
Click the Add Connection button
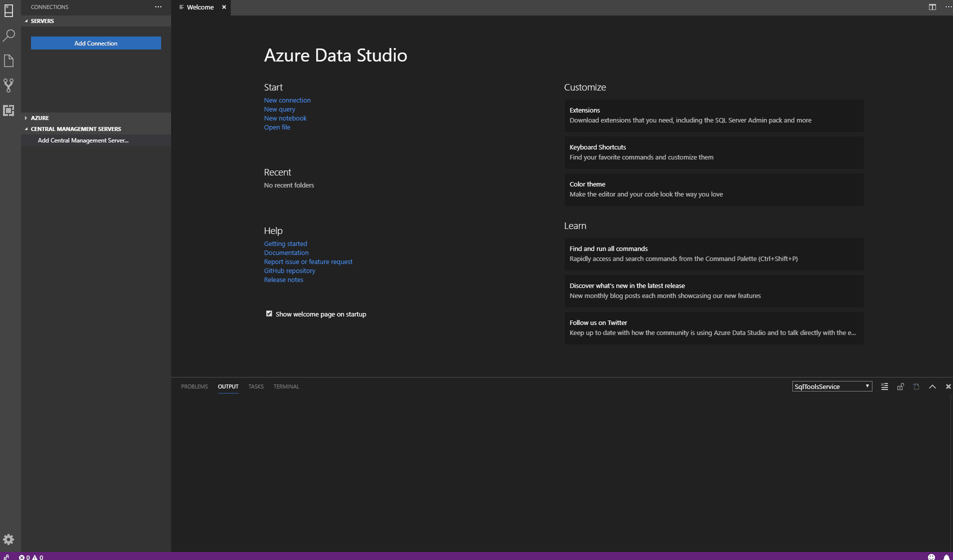(96, 43)
